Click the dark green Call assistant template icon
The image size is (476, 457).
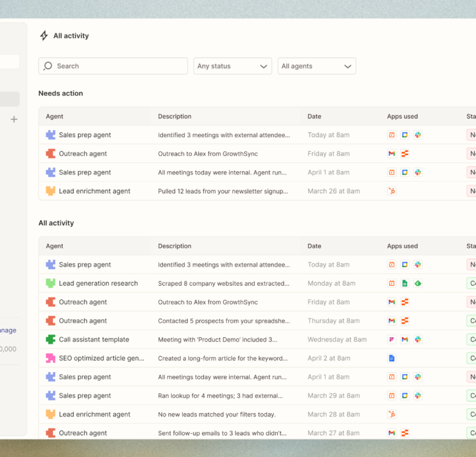(50, 340)
